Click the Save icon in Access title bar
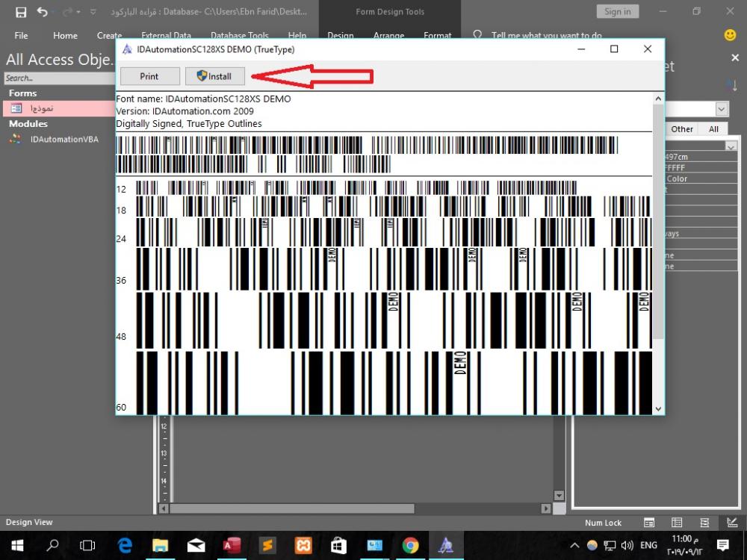 (x=21, y=12)
